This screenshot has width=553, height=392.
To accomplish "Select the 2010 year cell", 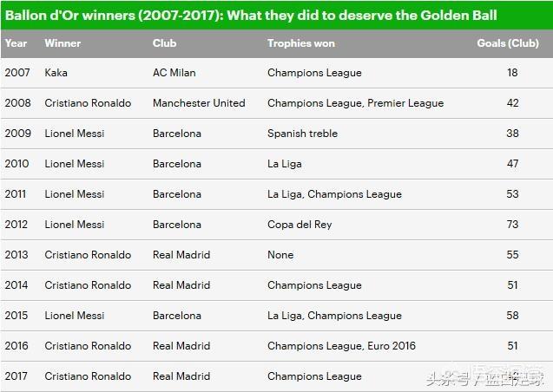I will [x=17, y=164].
